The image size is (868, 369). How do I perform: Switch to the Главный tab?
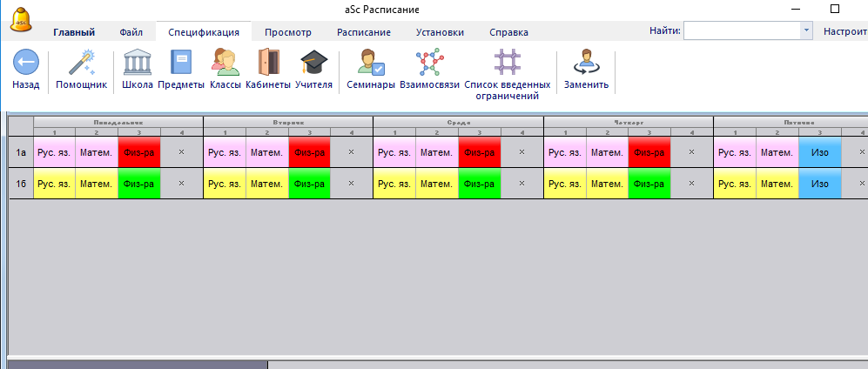pyautogui.click(x=74, y=32)
